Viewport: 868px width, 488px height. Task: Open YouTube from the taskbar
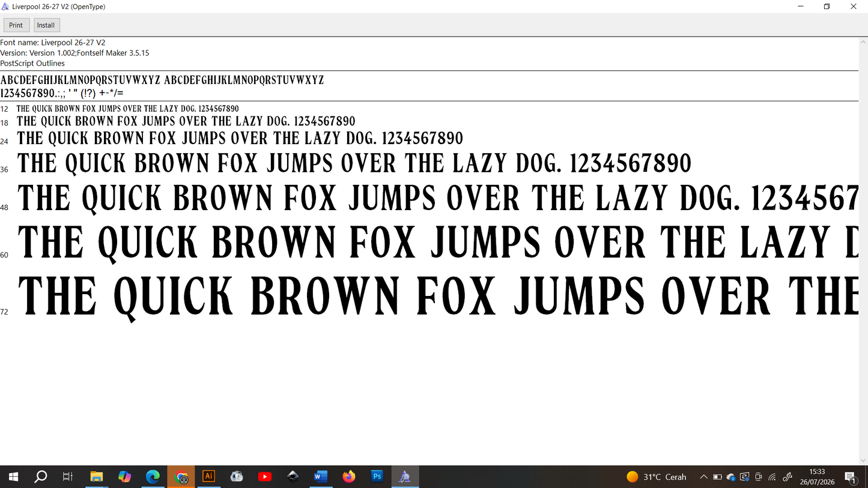tap(264, 477)
